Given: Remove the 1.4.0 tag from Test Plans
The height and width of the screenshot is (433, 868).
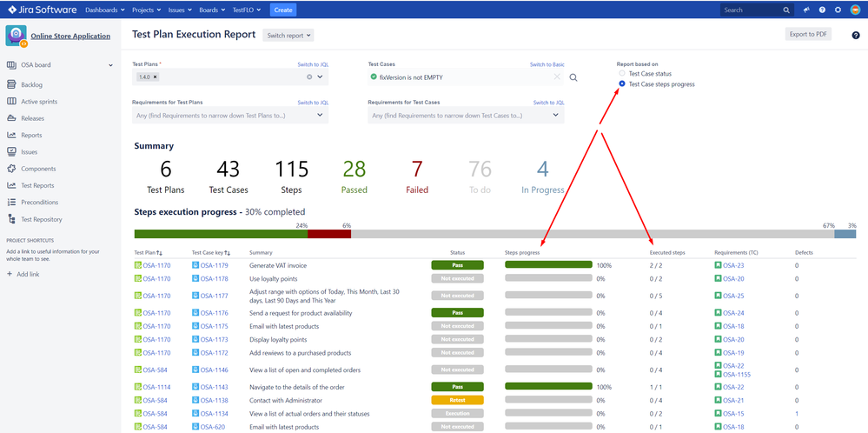Looking at the screenshot, I should tap(155, 77).
